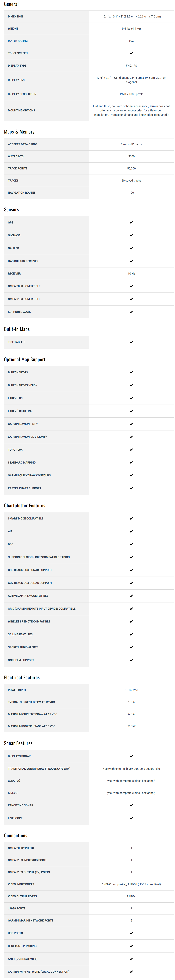Click the Power Input value 10-32 Vdc
Screen dimensions: 175x980
coord(131,690)
